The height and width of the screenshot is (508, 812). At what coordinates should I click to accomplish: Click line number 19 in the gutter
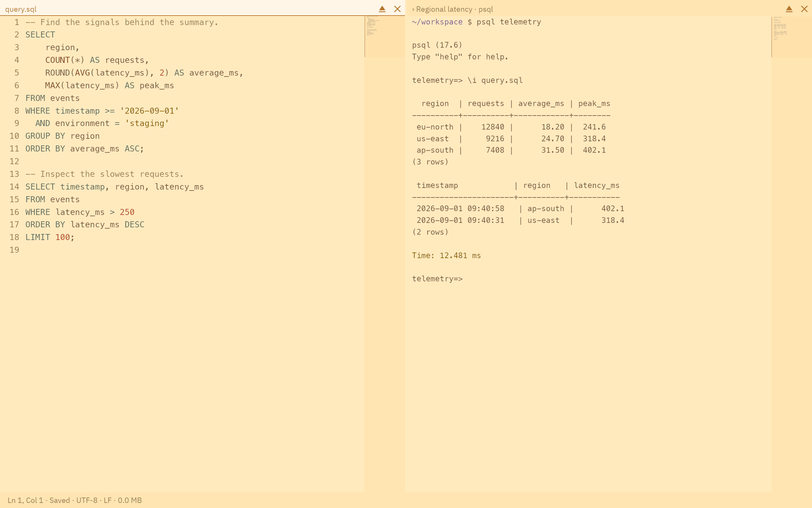pos(14,250)
